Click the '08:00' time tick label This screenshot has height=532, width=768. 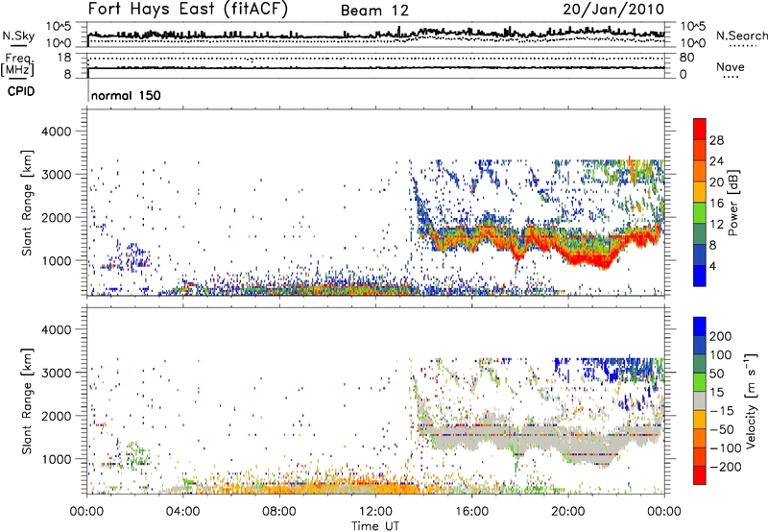pos(279,512)
